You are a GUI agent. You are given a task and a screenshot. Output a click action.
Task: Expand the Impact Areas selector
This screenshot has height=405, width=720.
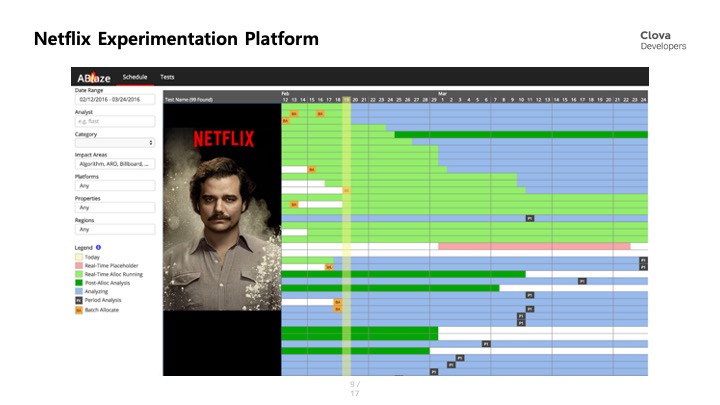coord(114,164)
